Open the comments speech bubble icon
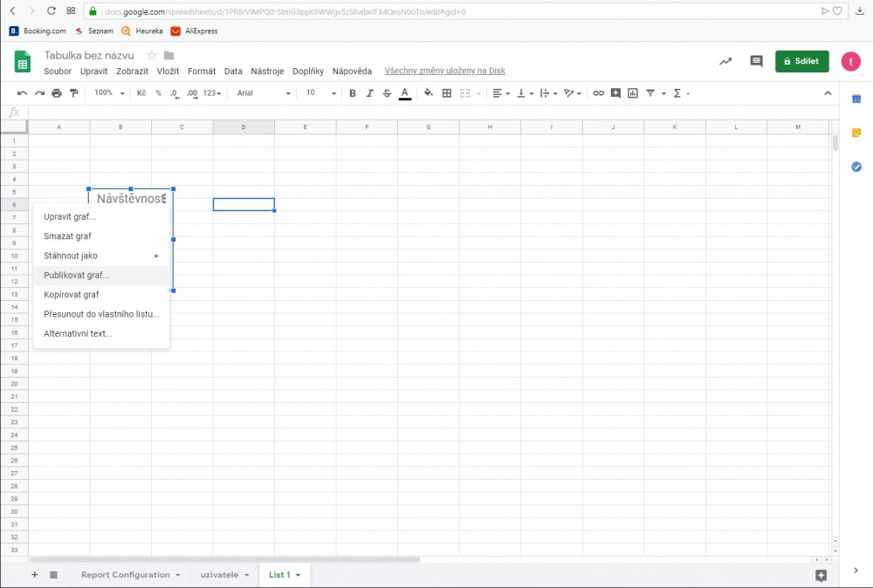Screen dimensions: 873x588 point(756,62)
